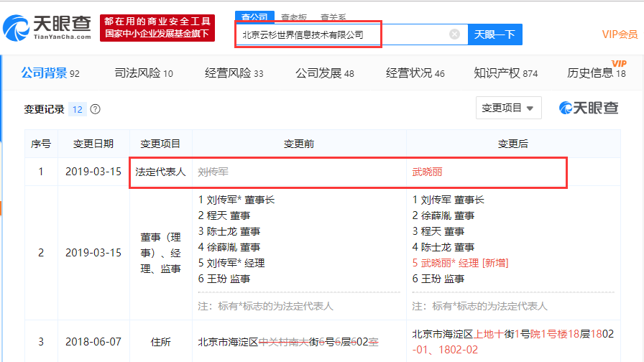Image resolution: width=644 pixels, height=362 pixels.
Task: Click '5 武晓丽* 经理 [新增]' entry
Action: [x=461, y=263]
